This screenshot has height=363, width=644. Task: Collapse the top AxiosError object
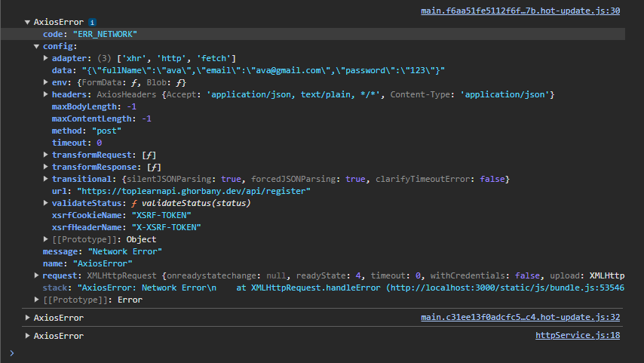coord(27,22)
